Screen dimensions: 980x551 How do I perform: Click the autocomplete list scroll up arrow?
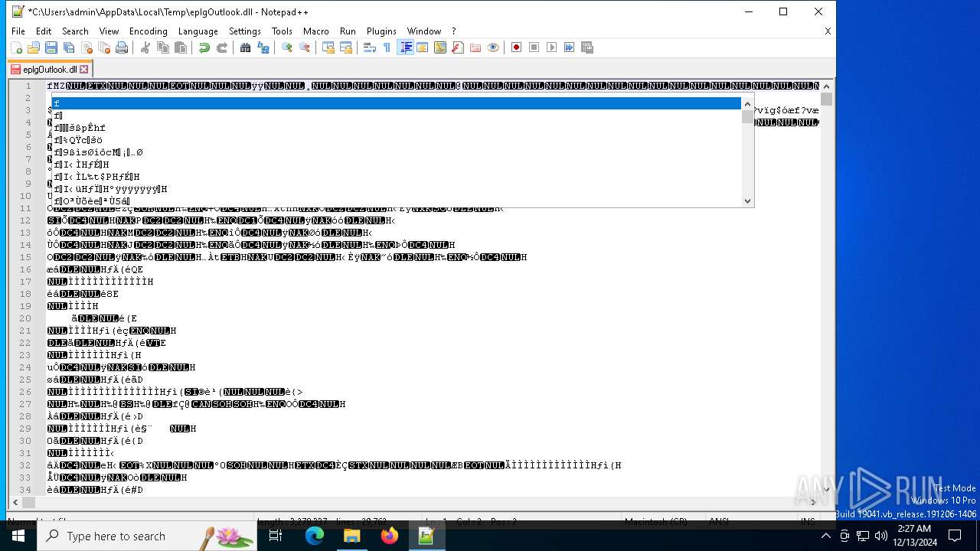pyautogui.click(x=748, y=103)
